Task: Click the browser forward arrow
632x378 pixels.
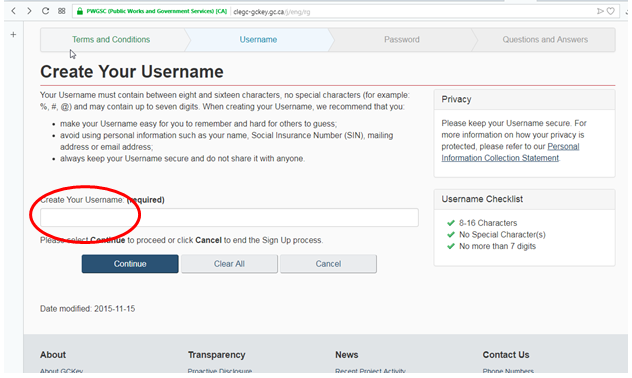Action: [x=29, y=11]
